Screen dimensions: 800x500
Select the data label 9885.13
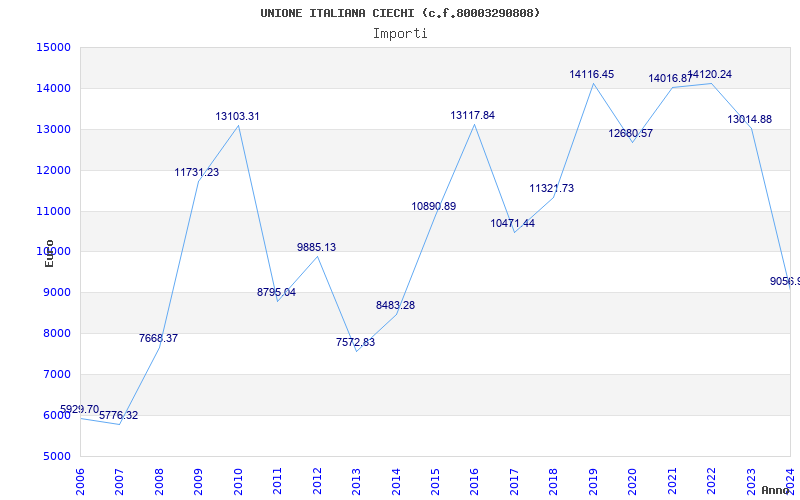click(316, 247)
